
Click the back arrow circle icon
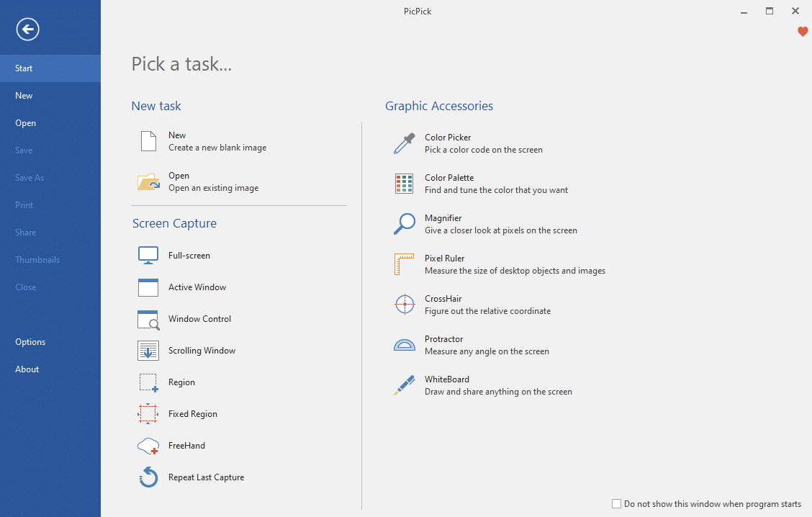[x=27, y=30]
